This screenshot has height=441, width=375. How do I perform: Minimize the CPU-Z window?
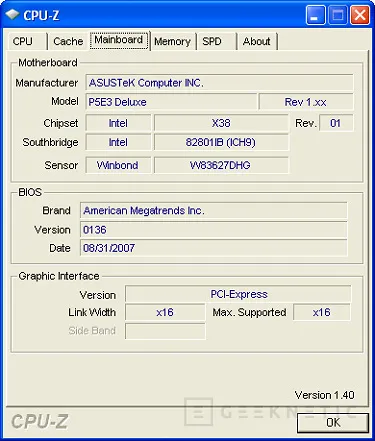tap(315, 15)
